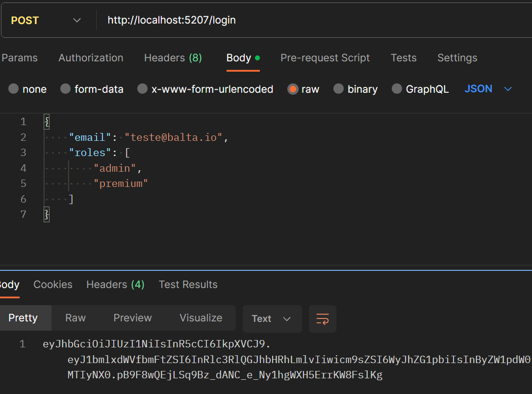This screenshot has height=394, width=532.
Task: Select the request Body tab
Action: [243, 58]
